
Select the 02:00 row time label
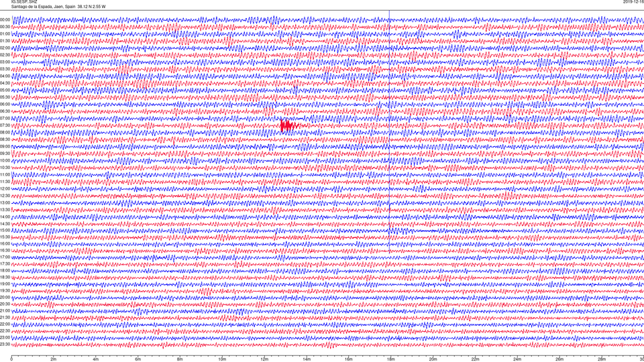pyautogui.click(x=5, y=48)
